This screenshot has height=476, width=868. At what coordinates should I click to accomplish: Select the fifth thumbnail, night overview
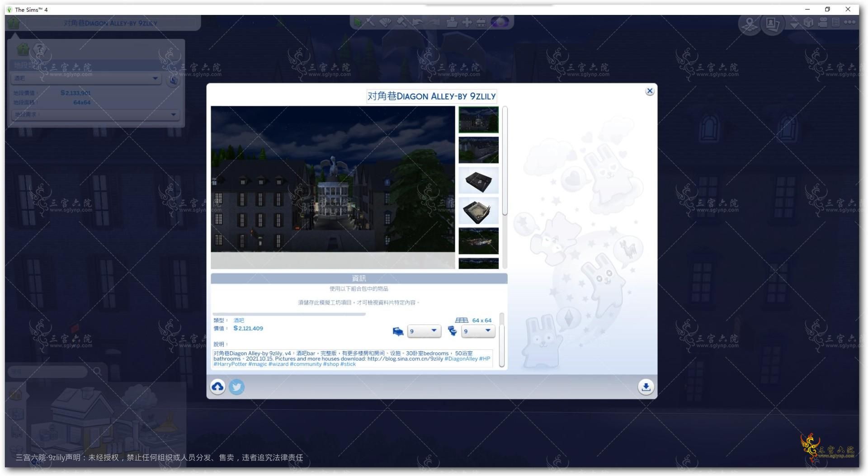click(478, 240)
